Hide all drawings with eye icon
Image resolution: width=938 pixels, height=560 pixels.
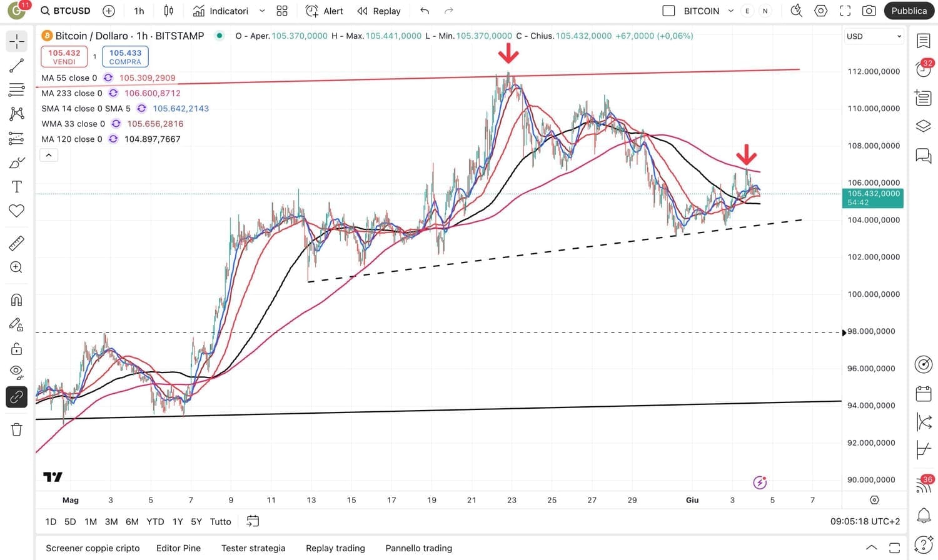tap(17, 372)
